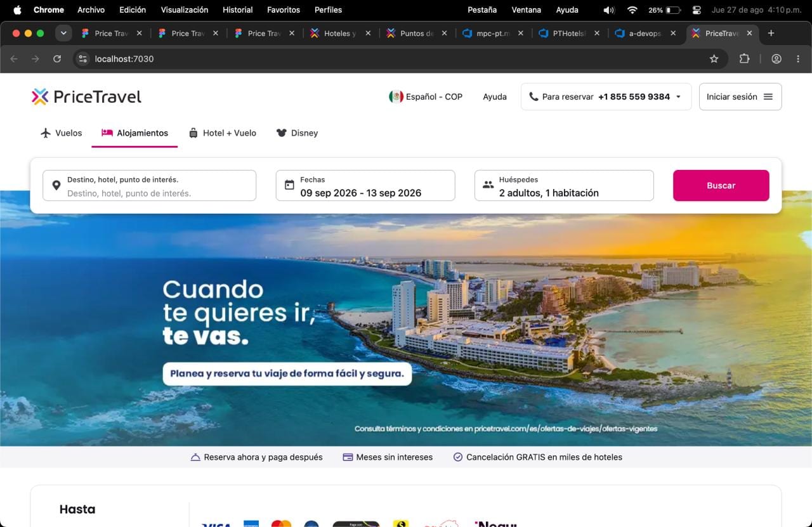Viewport: 812px width, 527px height.
Task: Select the Hotel + Vuelo tab
Action: (223, 133)
